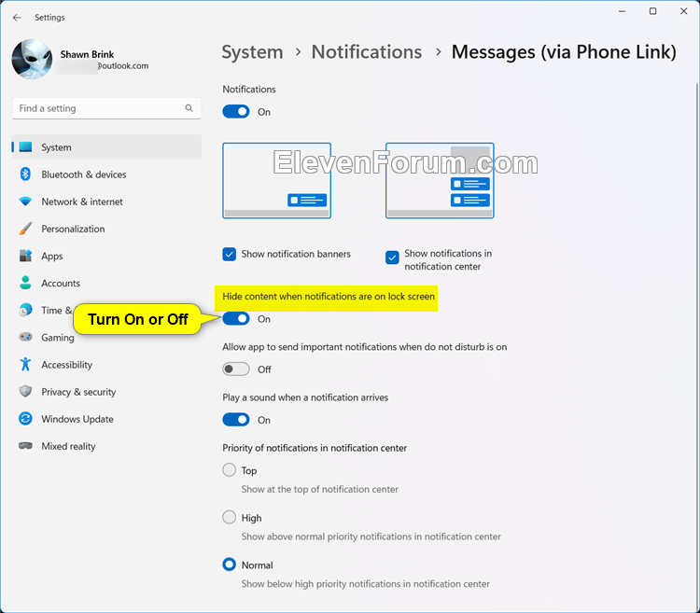Click 'Messages (via Phone Link)' page title
The width and height of the screenshot is (700, 613).
point(564,52)
